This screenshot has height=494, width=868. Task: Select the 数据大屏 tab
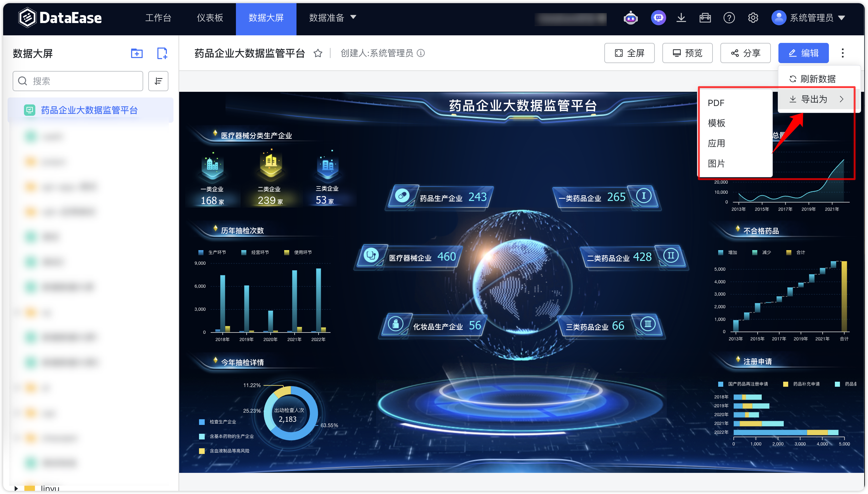(266, 19)
